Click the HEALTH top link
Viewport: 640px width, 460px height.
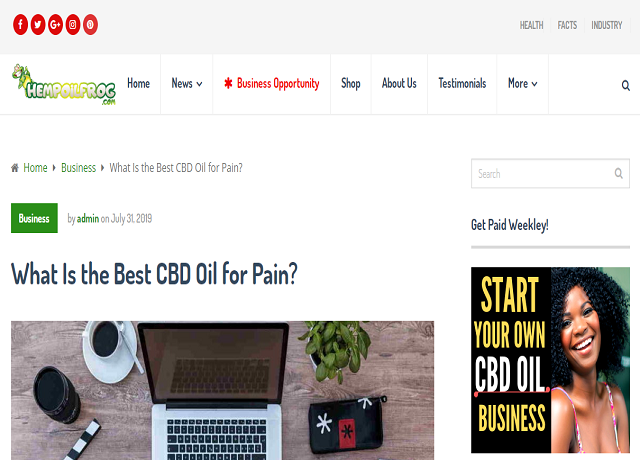pyautogui.click(x=531, y=25)
